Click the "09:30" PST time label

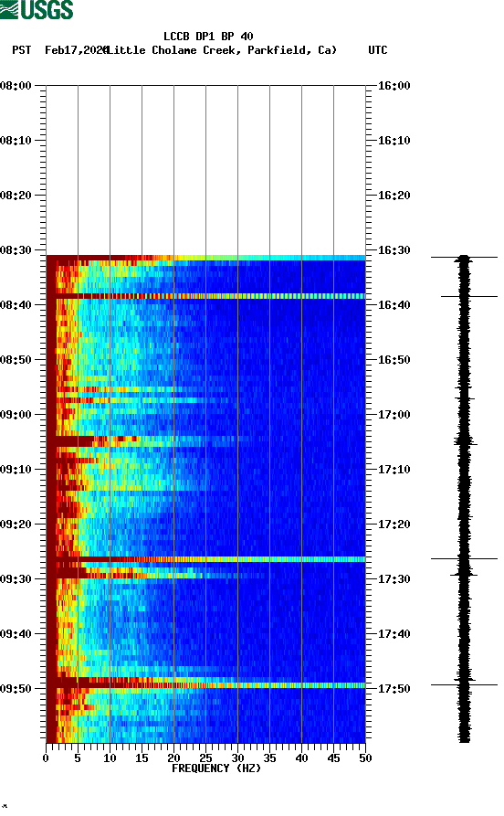point(16,579)
